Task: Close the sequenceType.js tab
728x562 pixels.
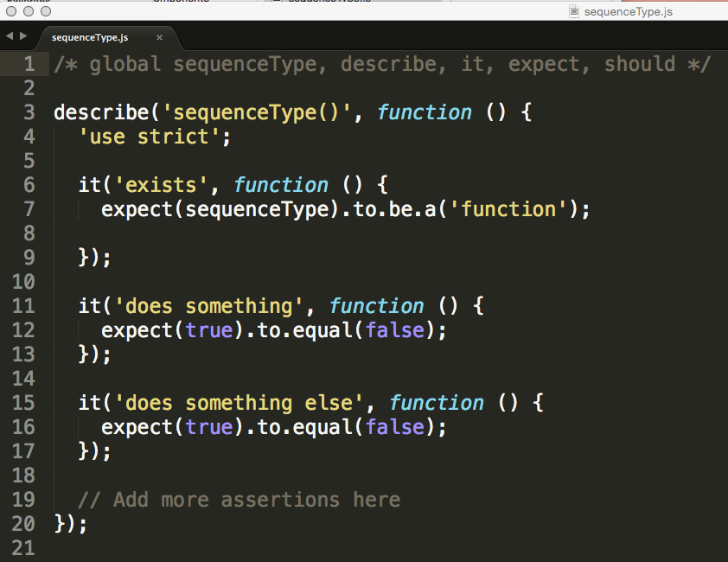Action: click(159, 37)
